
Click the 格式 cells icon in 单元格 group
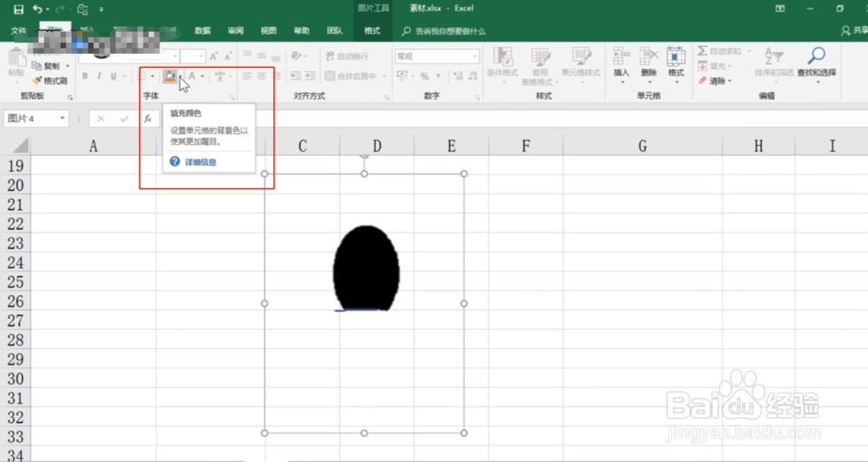click(676, 57)
